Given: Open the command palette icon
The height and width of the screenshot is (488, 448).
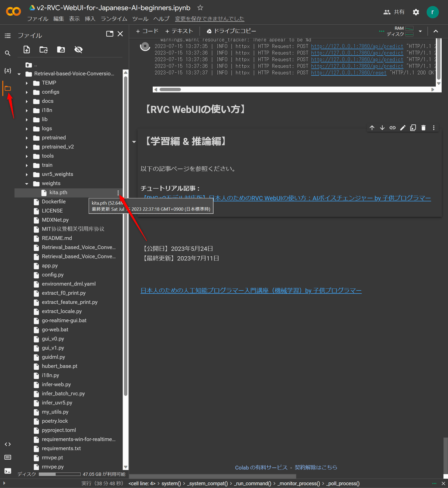Looking at the screenshot, I should click(7, 457).
